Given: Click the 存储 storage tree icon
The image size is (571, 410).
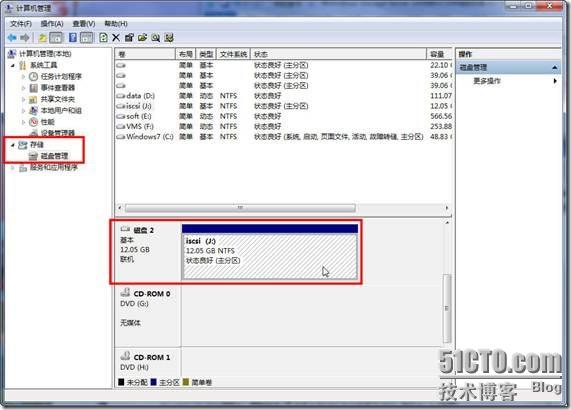Looking at the screenshot, I should click(23, 145).
